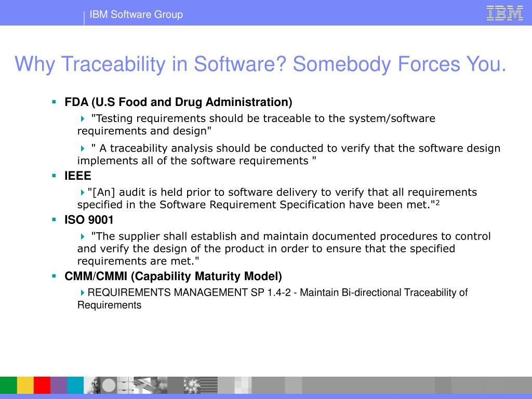Click the square bullet before IEEE
Image resolution: width=532 pixels, height=399 pixels.
pos(54,176)
